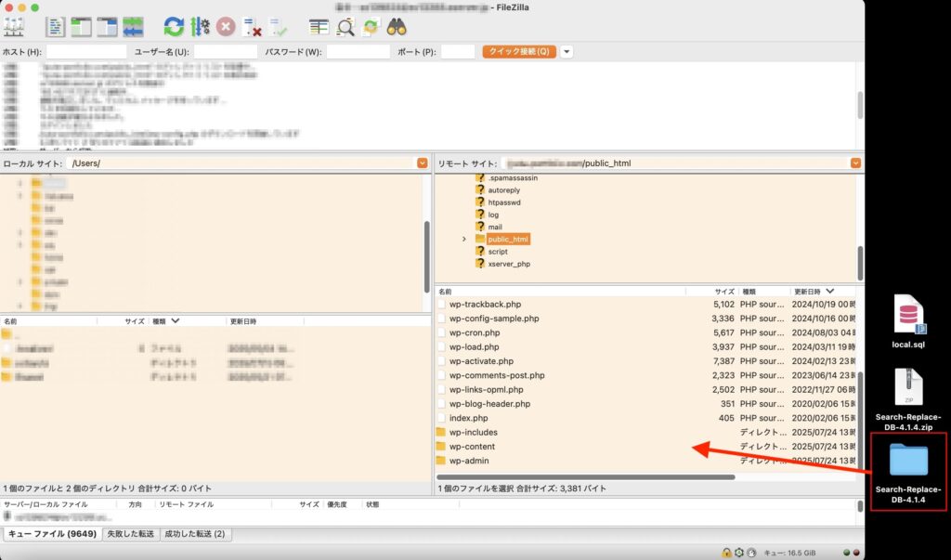Screen dimensions: 951x560
Task: Sort the remote file list by サイズ column
Action: pos(724,292)
